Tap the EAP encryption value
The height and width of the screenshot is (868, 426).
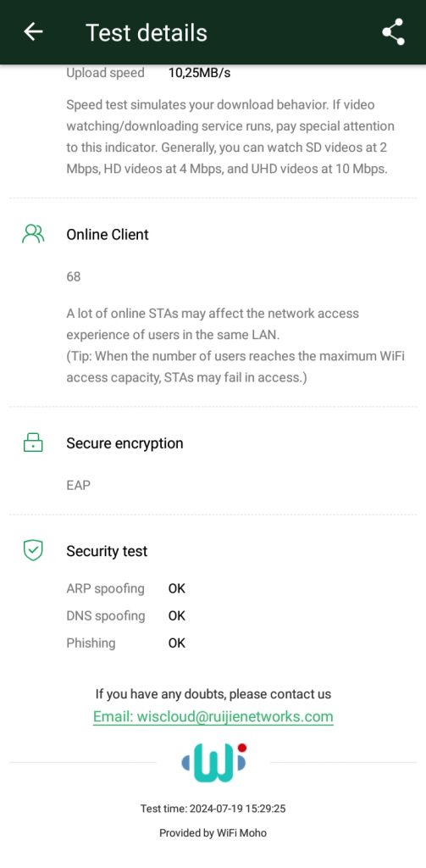(x=78, y=486)
